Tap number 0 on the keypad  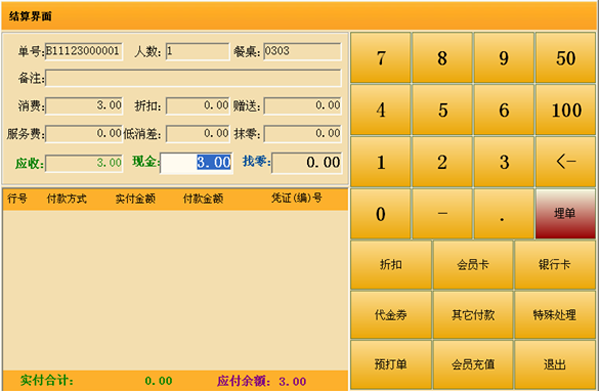pyautogui.click(x=380, y=214)
